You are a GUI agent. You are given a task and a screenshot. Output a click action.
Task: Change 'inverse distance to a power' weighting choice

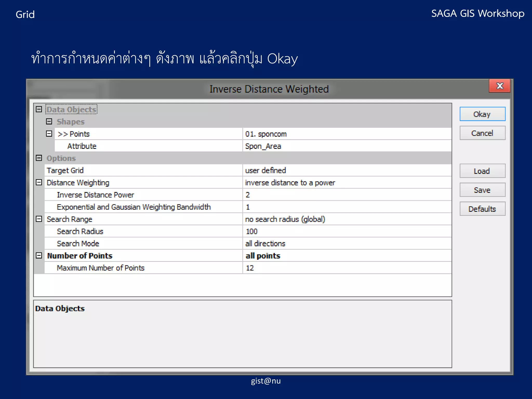point(347,183)
